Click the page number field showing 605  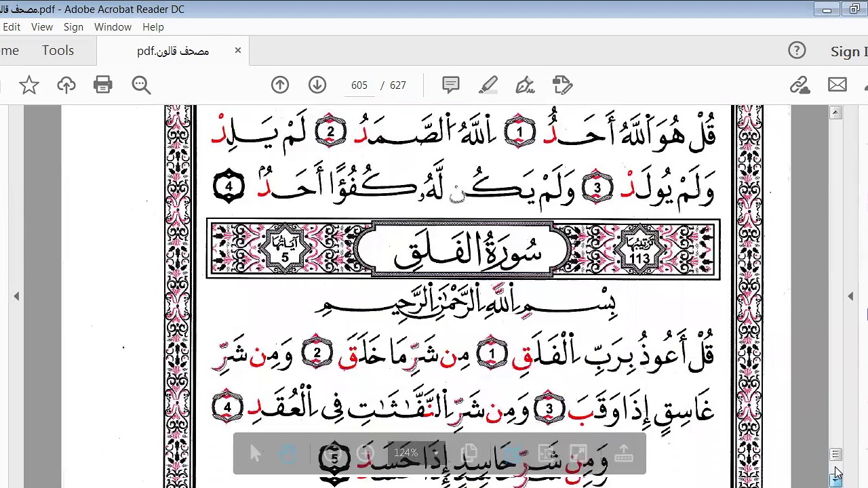pos(359,85)
